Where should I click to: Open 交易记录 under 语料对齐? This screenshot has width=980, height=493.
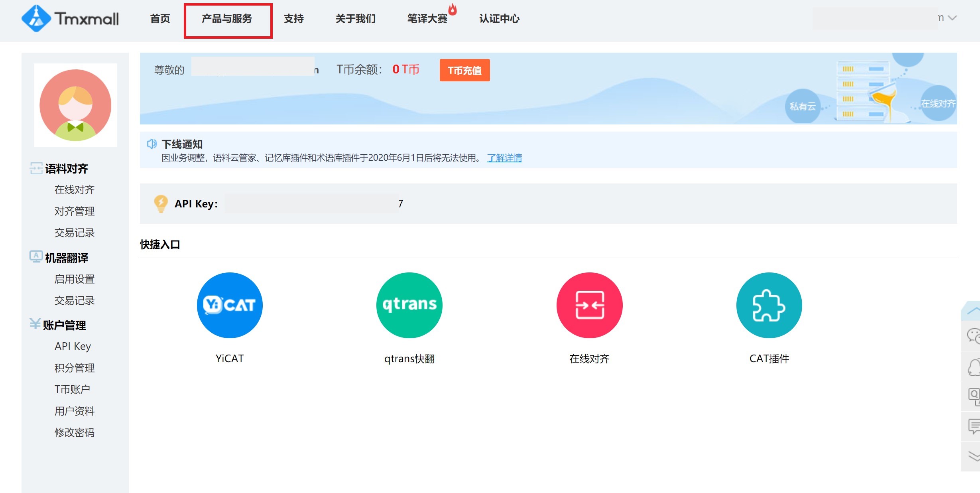75,233
